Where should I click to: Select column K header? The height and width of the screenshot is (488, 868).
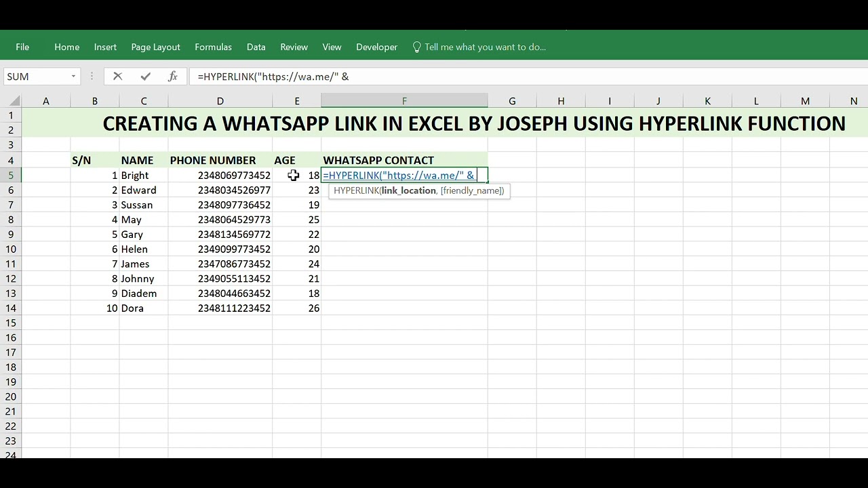pyautogui.click(x=707, y=101)
